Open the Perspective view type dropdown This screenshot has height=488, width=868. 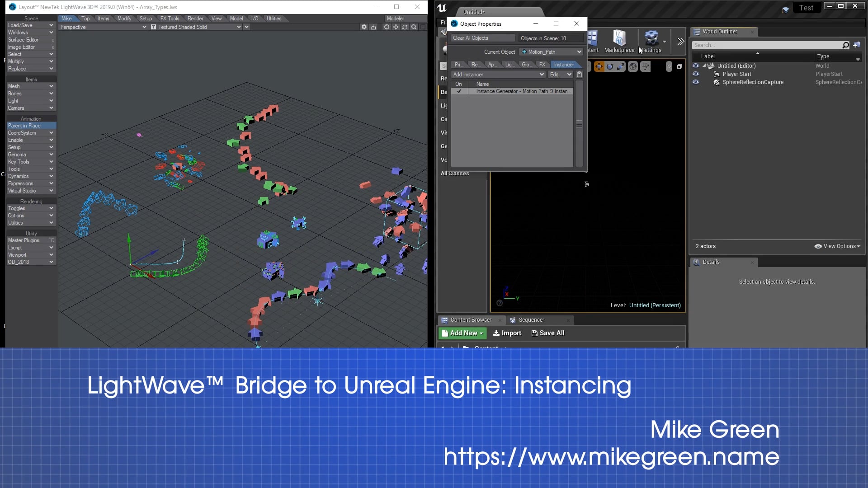pyautogui.click(x=103, y=27)
